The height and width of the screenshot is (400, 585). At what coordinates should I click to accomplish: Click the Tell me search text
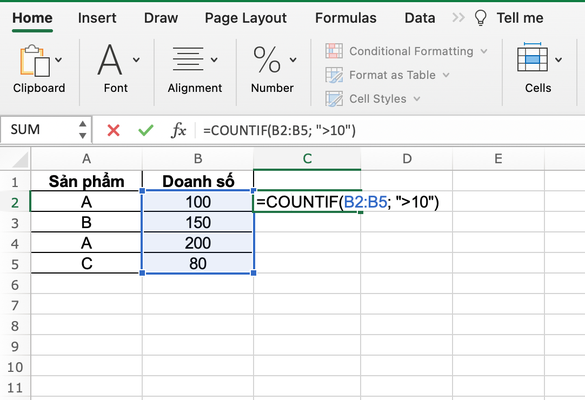pyautogui.click(x=520, y=18)
